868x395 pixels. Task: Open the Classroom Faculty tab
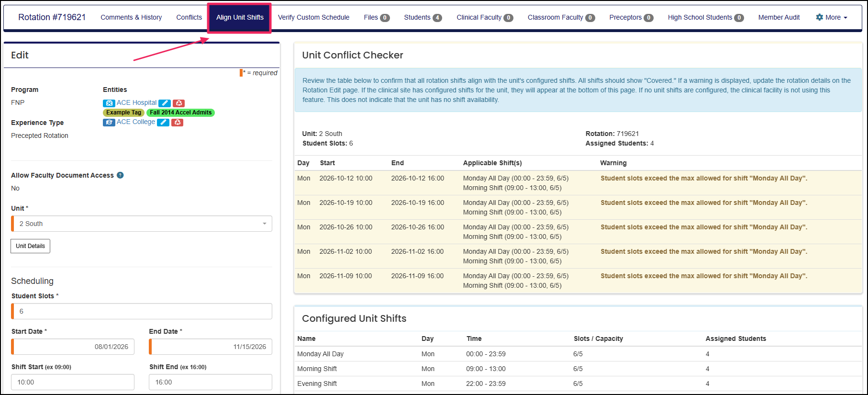[561, 17]
